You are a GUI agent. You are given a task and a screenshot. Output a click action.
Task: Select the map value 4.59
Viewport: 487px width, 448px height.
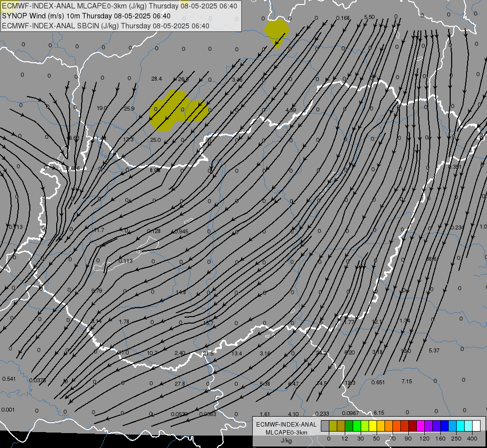291,110
